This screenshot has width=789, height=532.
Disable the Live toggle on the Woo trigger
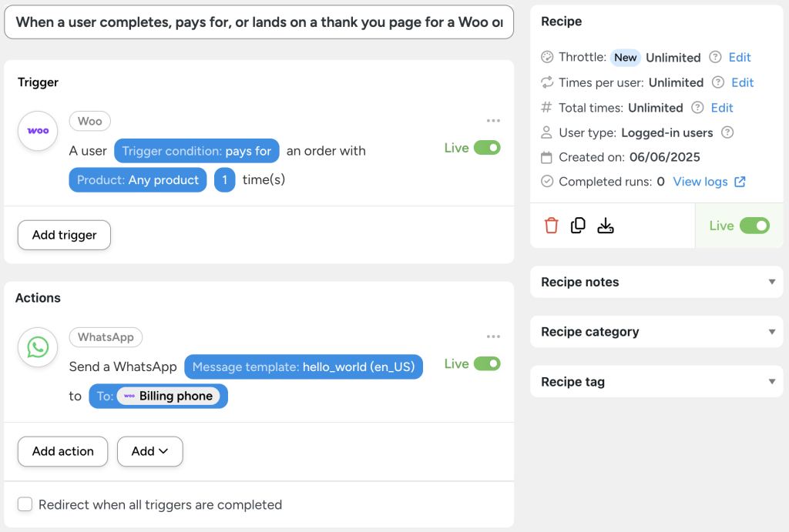(489, 147)
